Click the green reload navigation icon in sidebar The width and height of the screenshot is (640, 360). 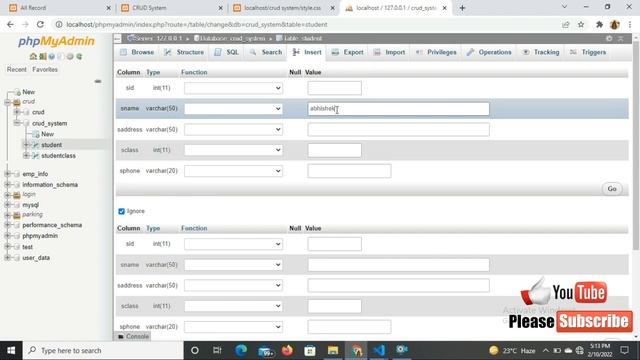pos(79,56)
